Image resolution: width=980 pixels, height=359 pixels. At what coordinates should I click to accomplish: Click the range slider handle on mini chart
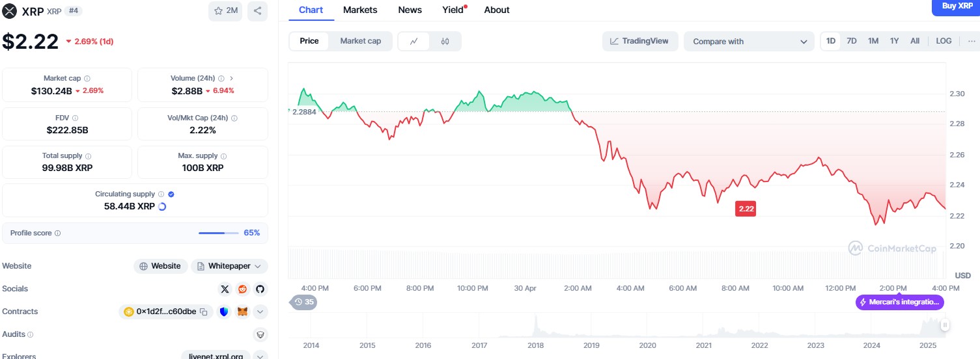click(945, 325)
